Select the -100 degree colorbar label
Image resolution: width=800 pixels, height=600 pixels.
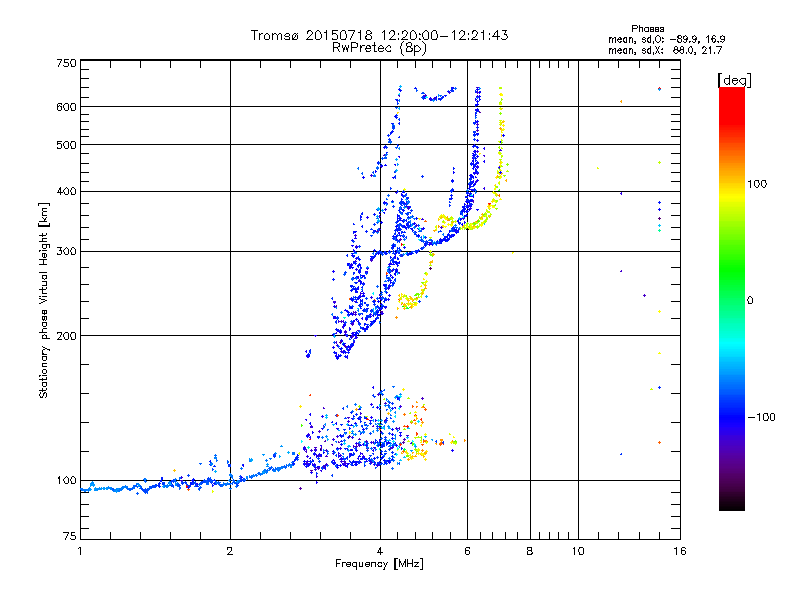point(761,417)
